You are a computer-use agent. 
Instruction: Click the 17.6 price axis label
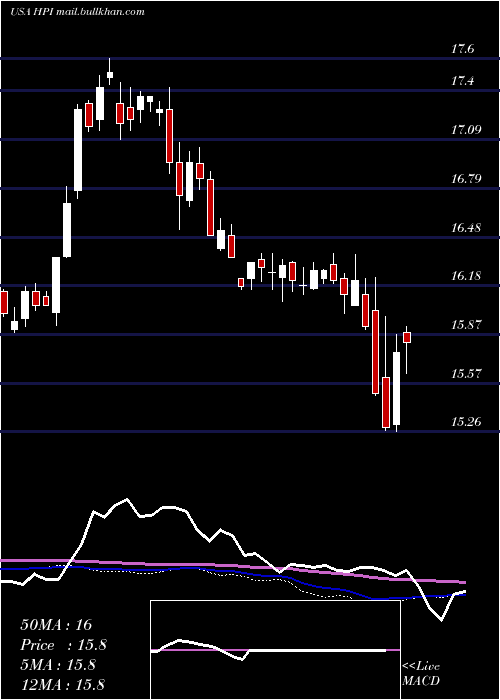click(462, 49)
